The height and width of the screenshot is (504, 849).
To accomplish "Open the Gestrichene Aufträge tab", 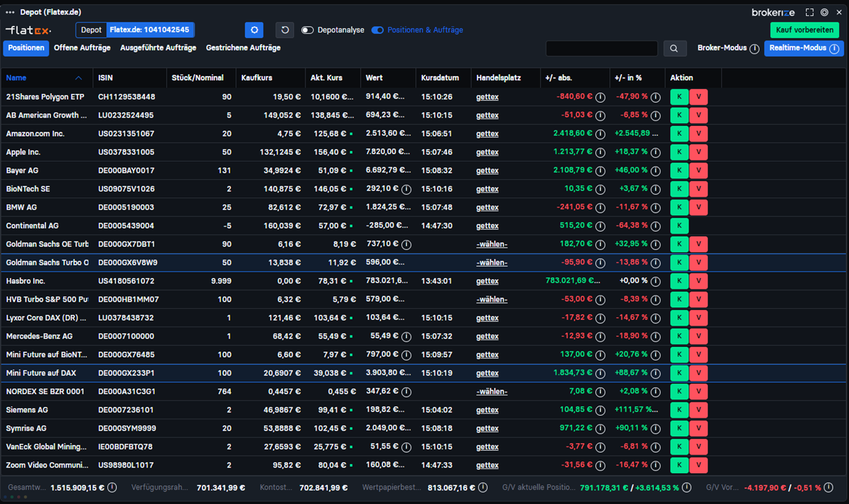I will (x=243, y=48).
